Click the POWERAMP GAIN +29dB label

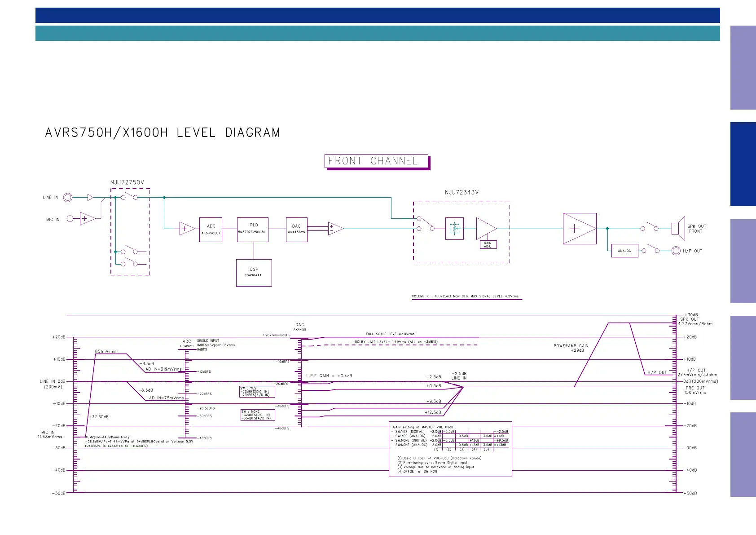coord(571,348)
